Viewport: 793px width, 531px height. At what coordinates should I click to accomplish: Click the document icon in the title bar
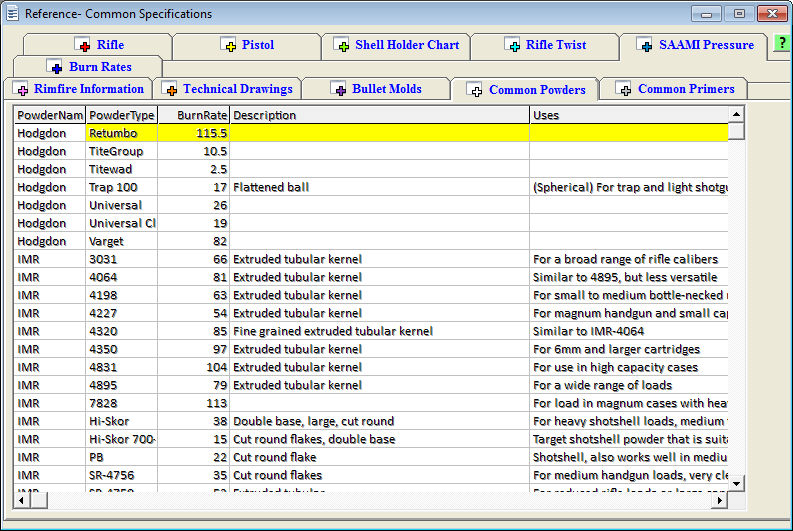coord(12,13)
